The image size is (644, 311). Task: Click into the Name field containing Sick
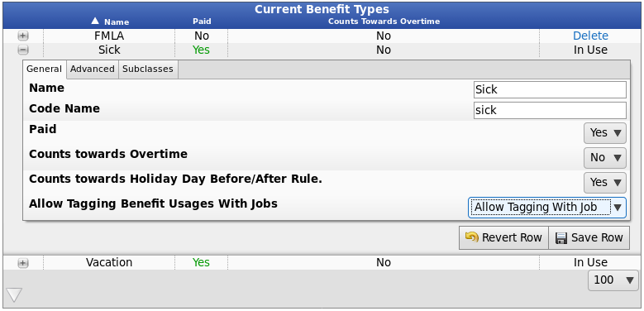click(x=550, y=89)
